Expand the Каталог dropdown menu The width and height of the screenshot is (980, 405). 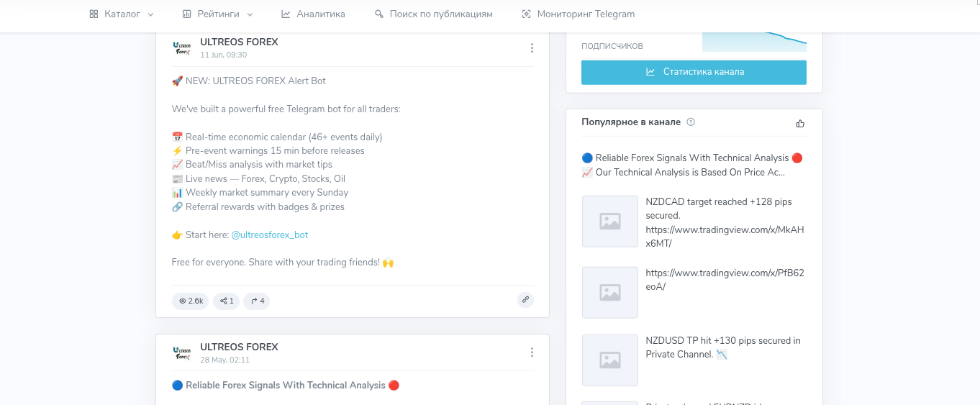(122, 14)
